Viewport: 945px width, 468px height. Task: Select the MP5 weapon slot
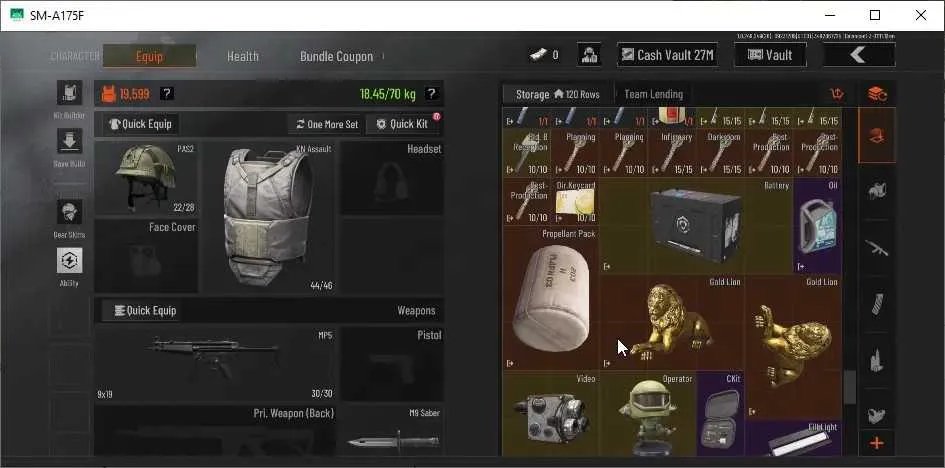pyautogui.click(x=216, y=364)
